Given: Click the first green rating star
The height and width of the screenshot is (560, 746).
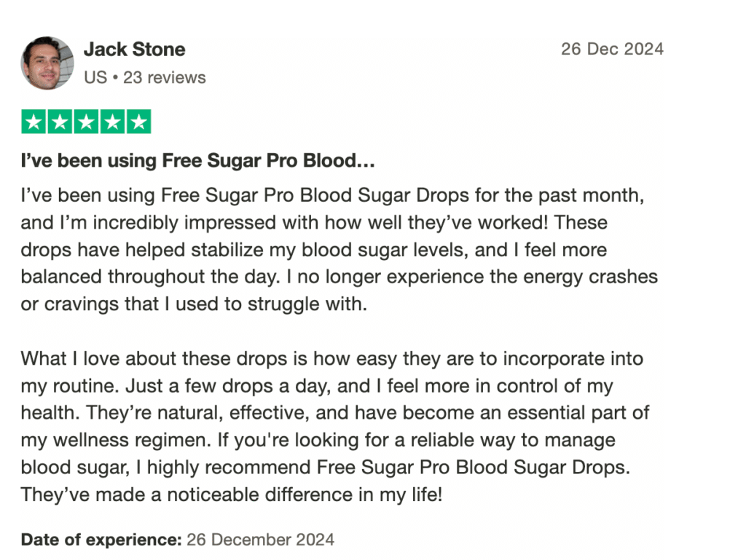Looking at the screenshot, I should [33, 122].
